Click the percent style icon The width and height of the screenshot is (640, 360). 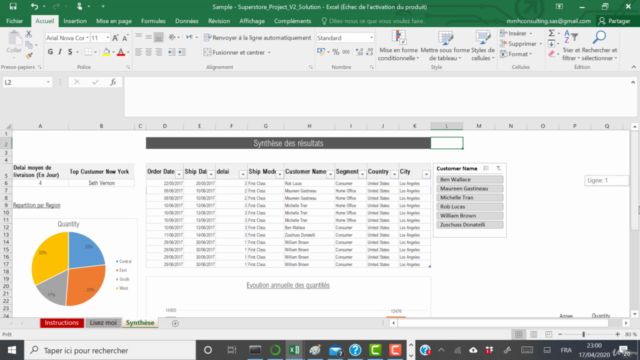336,52
